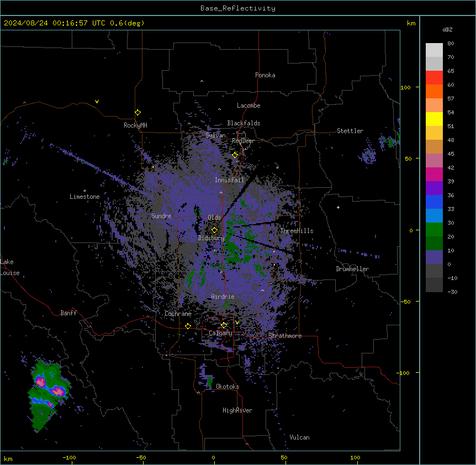
Task: Click the Limestone label
Action: [x=84, y=197]
